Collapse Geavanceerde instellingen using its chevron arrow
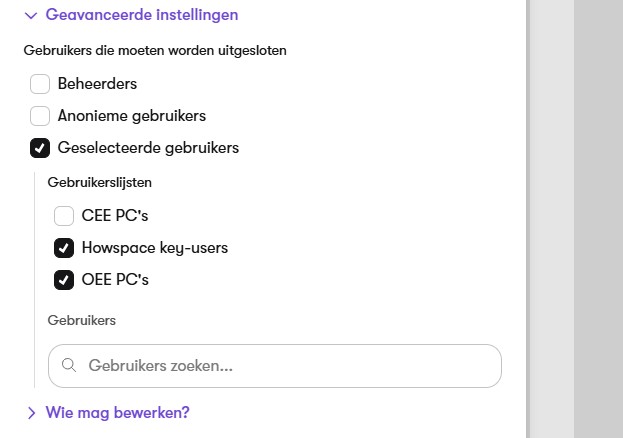This screenshot has width=623, height=438. [x=31, y=16]
